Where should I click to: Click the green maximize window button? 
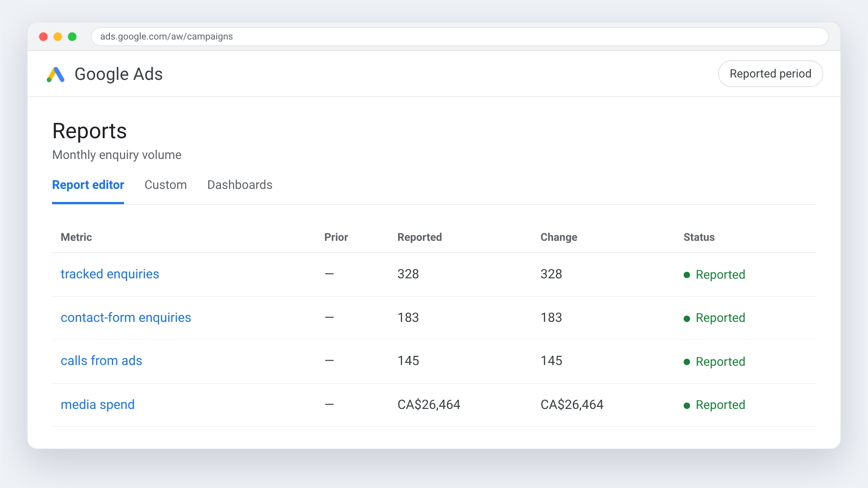tap(72, 37)
